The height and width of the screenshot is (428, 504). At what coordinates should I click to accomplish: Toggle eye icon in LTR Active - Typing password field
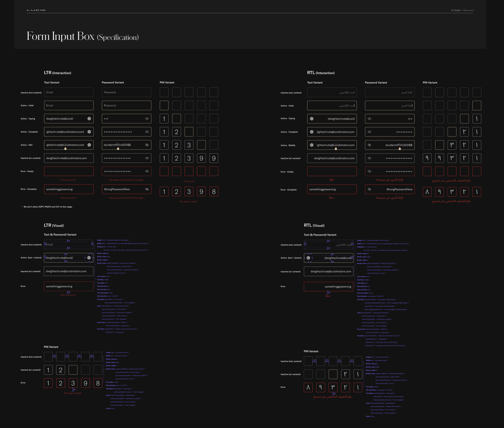pyautogui.click(x=147, y=119)
